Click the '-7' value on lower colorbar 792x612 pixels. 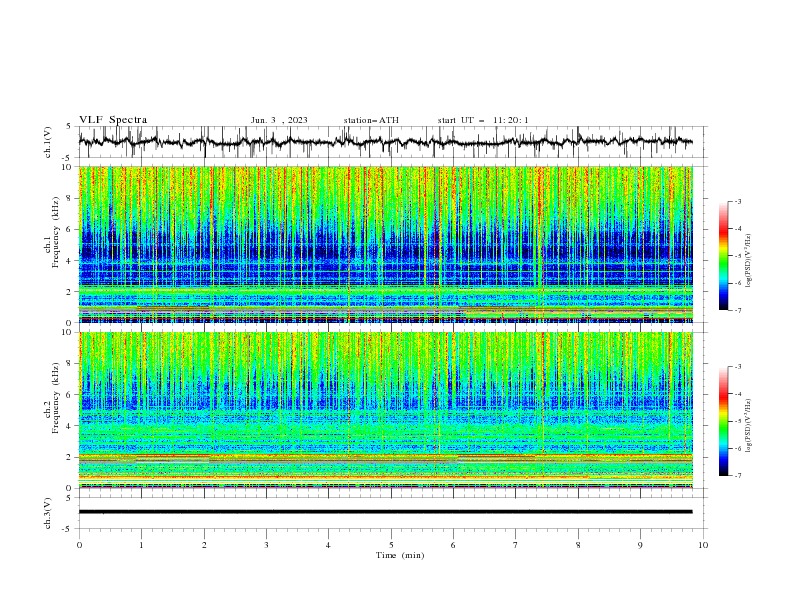(737, 476)
